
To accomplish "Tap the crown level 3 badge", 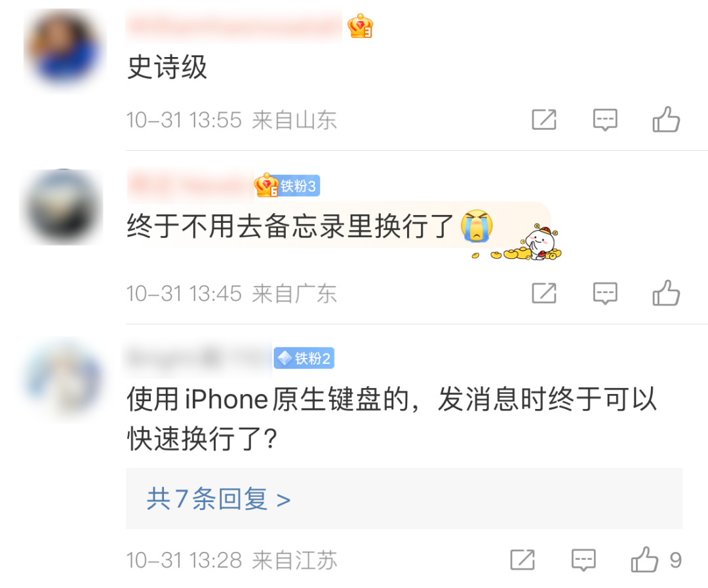I will [360, 26].
